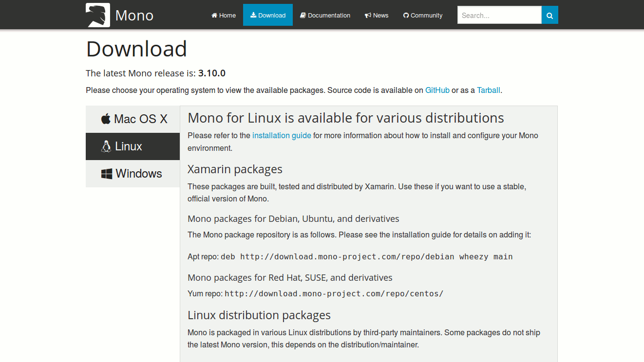Click the Yum repo centos URL
The height and width of the screenshot is (362, 644).
pos(334,293)
